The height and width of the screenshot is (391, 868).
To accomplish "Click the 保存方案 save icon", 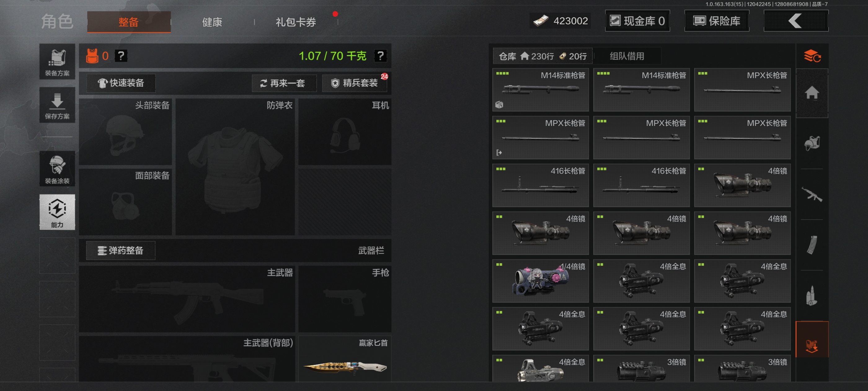I will coord(57,105).
